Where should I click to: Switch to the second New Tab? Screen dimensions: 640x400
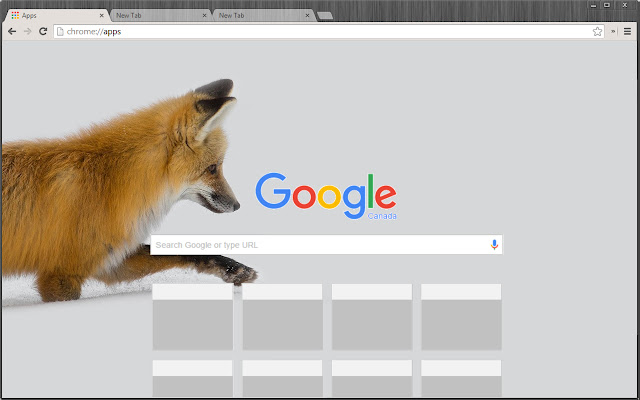[x=264, y=16]
